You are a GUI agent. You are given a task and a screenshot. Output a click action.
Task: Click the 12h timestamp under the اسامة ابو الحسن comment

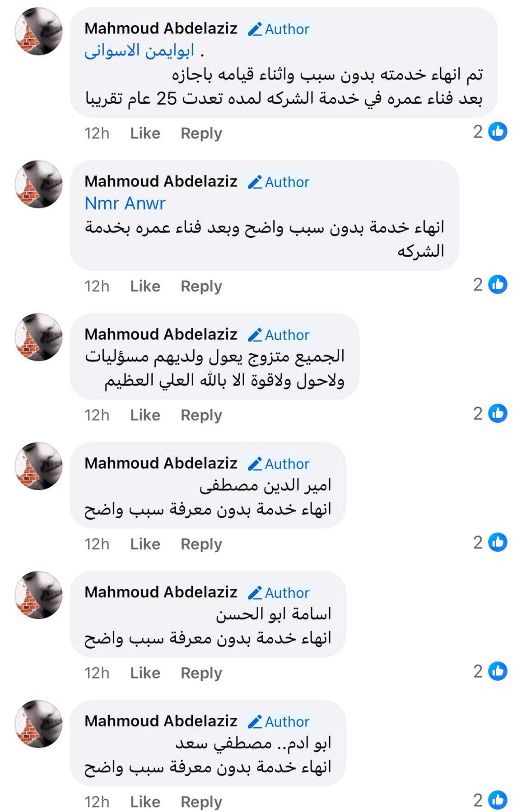pos(97,673)
